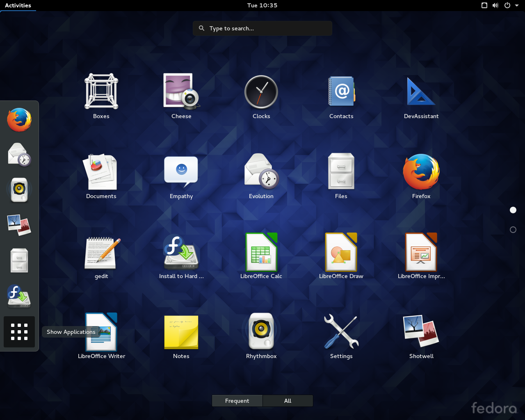This screenshot has width=525, height=420.
Task: Switch to the Frequent tab
Action: point(237,401)
